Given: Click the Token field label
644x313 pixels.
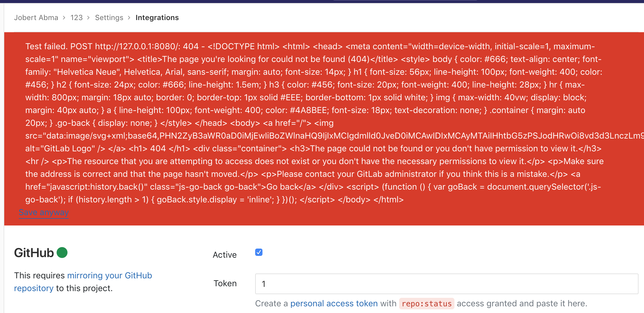Looking at the screenshot, I should tap(225, 283).
